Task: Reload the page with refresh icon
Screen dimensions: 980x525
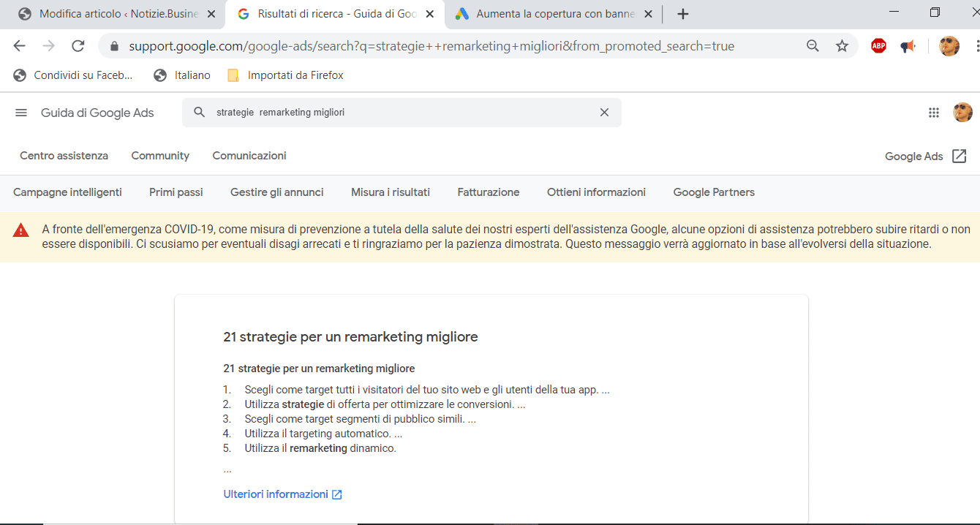Action: 78,46
